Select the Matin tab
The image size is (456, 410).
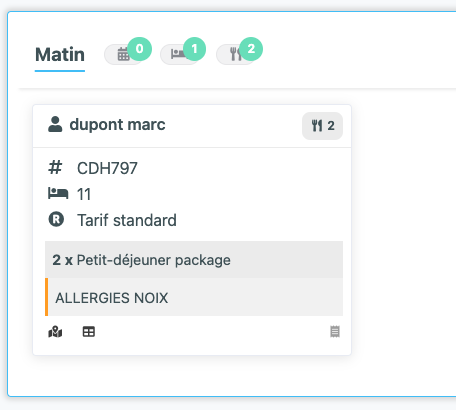coord(60,55)
